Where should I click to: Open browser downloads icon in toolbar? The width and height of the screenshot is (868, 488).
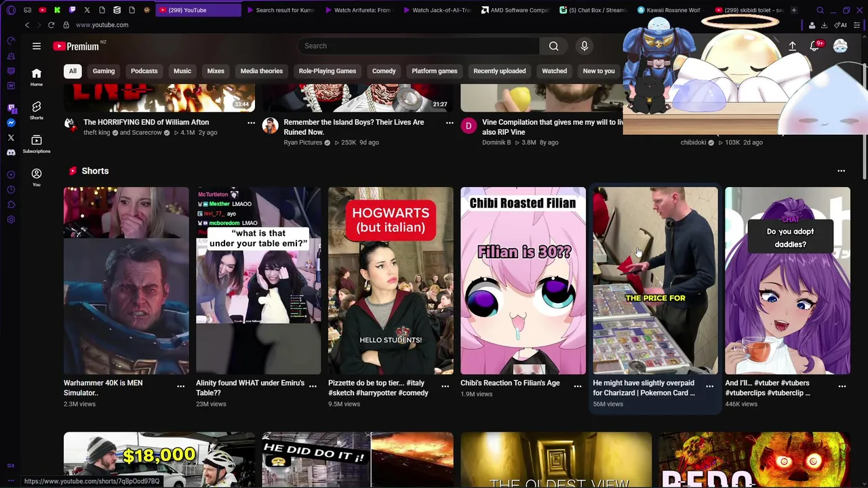pos(824,25)
